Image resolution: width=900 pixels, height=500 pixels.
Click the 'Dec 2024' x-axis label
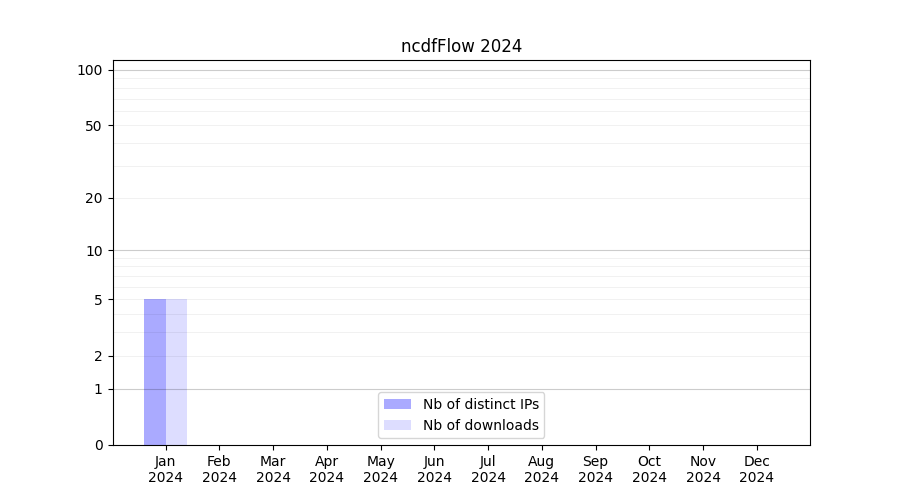[756, 469]
